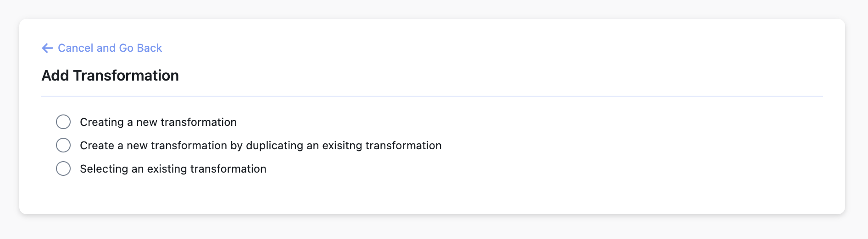Screen dimensions: 868x239
Task: Enable the first radio option circle
Action: [63, 122]
